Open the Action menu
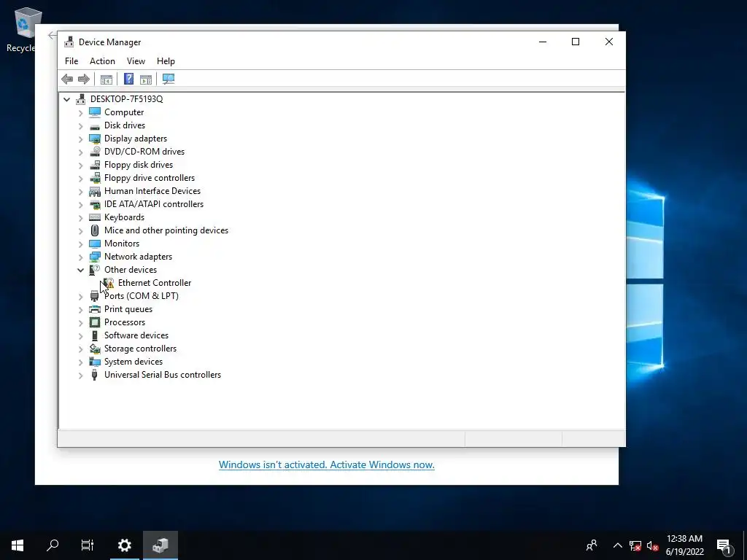 coord(102,61)
